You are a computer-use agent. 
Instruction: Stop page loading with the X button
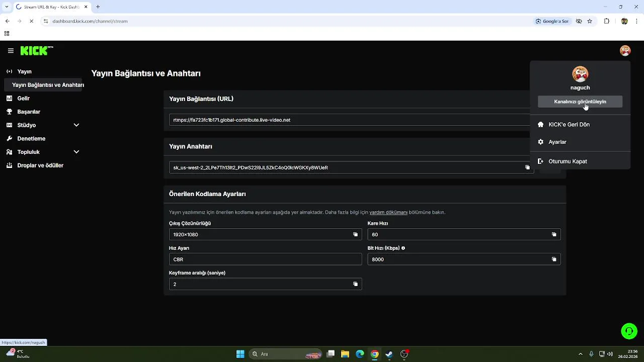31,21
